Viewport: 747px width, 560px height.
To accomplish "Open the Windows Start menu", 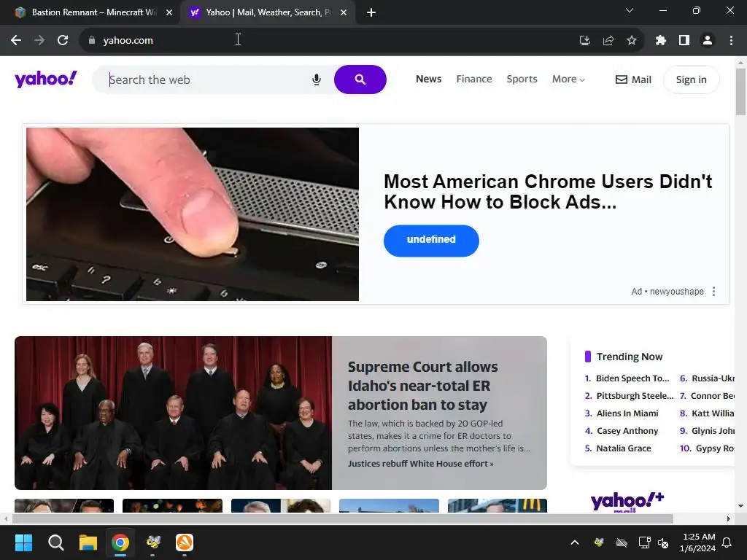I will pyautogui.click(x=24, y=542).
